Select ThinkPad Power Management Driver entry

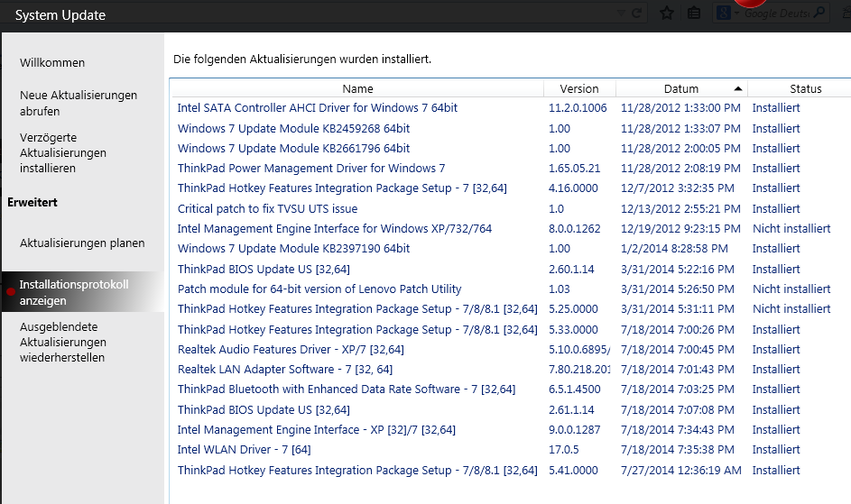point(512,169)
